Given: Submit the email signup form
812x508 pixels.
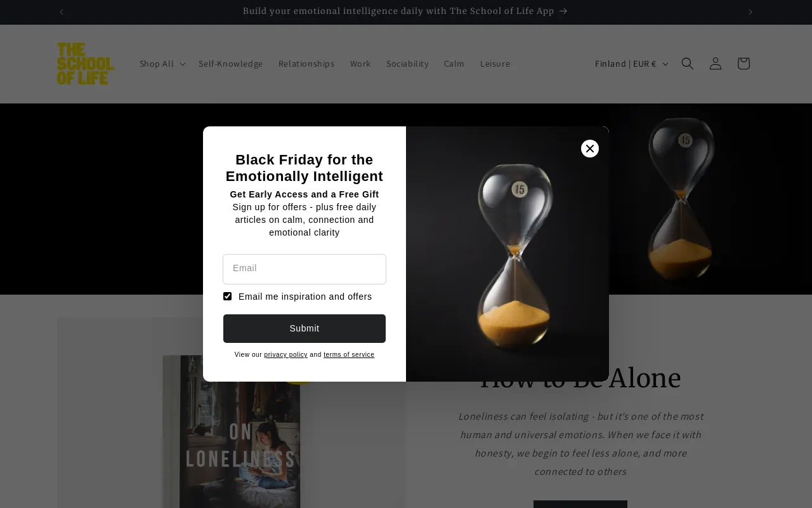Looking at the screenshot, I should click(304, 328).
